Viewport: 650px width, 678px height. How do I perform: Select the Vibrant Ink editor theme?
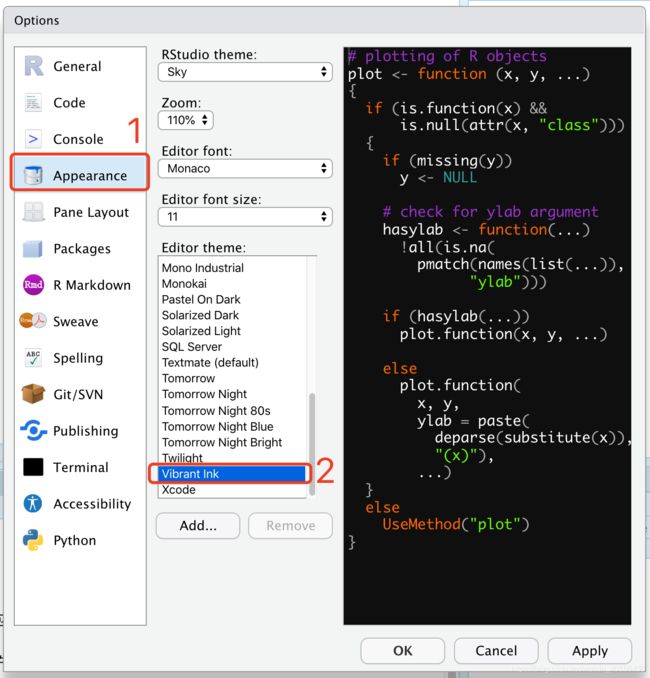pyautogui.click(x=233, y=474)
